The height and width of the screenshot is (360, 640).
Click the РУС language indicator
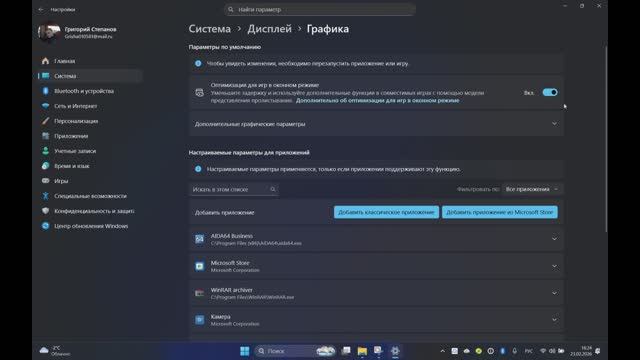529,351
